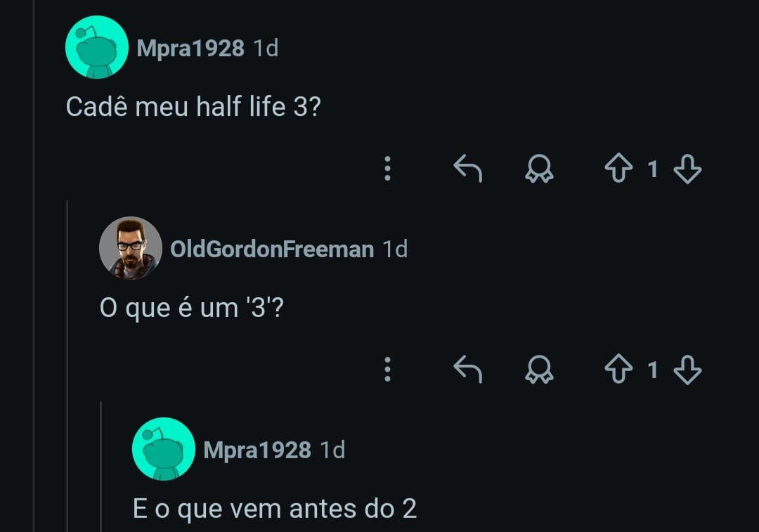The width and height of the screenshot is (759, 532).
Task: Tap the "O que é um '3'?" comment text
Action: (192, 308)
